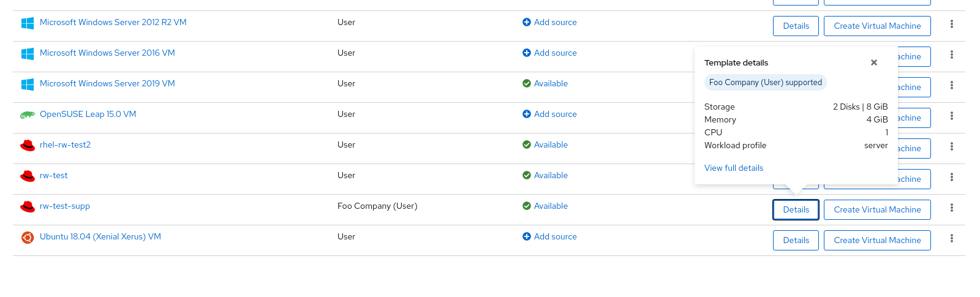This screenshot has width=980, height=297.
Task: Click Details for Windows Server 2012 R2 VM
Action: pos(796,26)
